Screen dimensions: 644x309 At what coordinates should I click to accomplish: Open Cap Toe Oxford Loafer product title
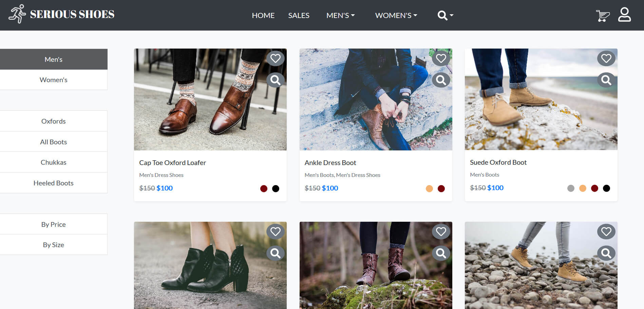(x=172, y=163)
